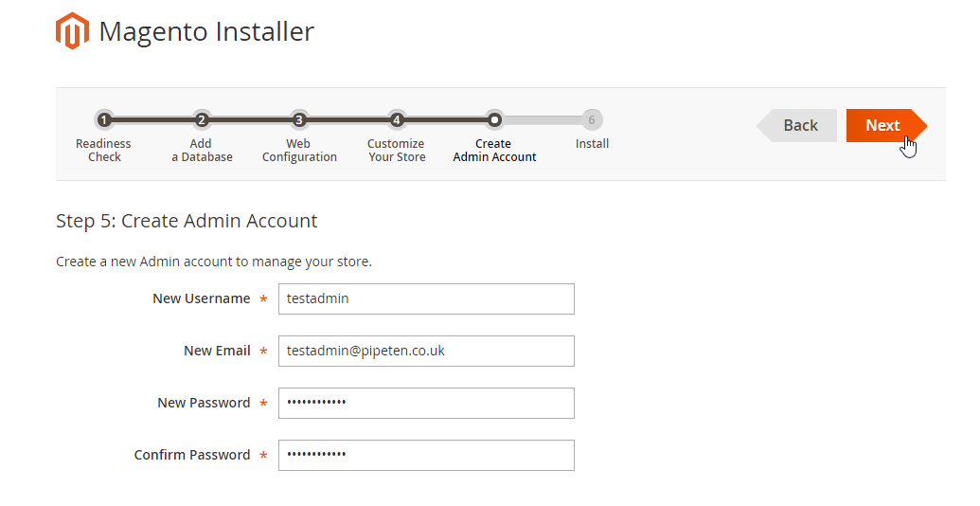Screen dimensions: 980x506
Task: Select step 1 circle in progress bar
Action: coord(104,119)
